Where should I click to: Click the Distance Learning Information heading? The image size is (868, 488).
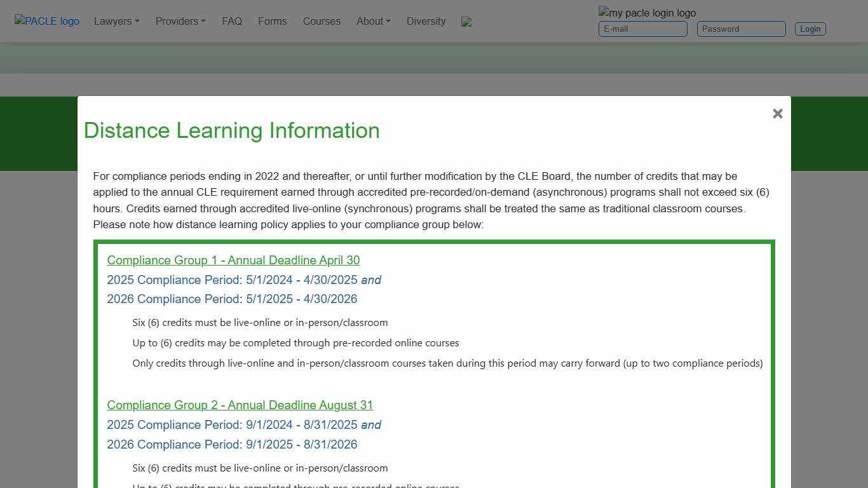tap(231, 130)
